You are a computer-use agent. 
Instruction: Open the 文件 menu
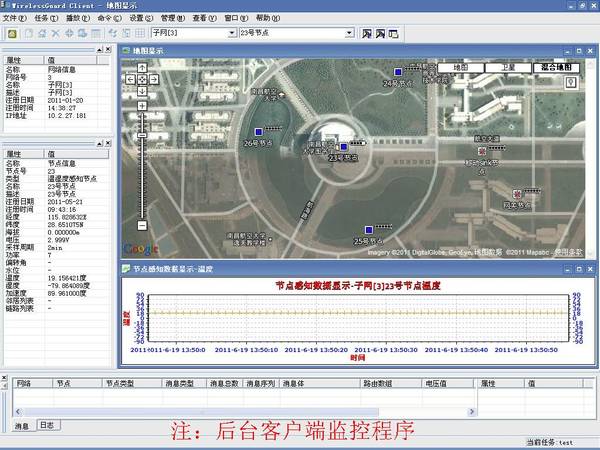pyautogui.click(x=15, y=18)
